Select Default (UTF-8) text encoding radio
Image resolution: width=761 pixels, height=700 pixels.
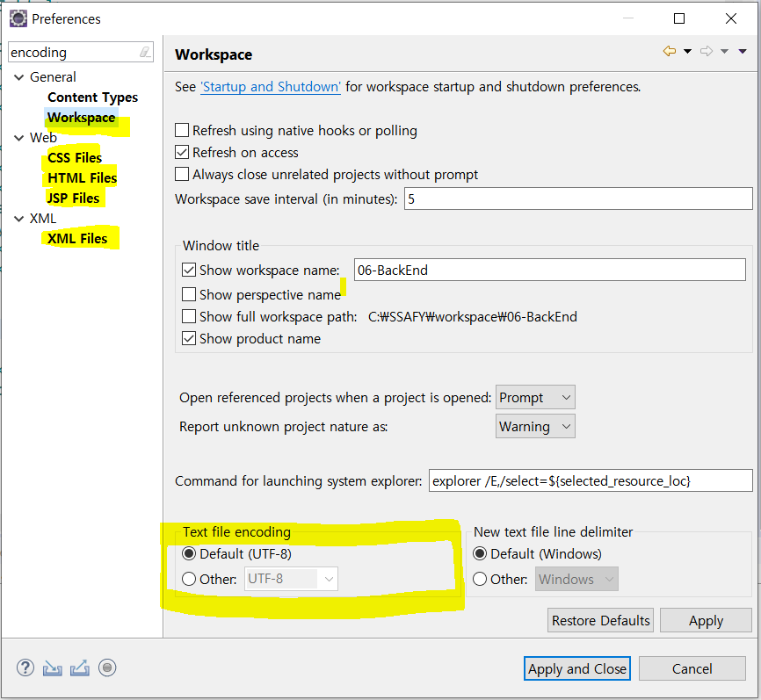189,553
